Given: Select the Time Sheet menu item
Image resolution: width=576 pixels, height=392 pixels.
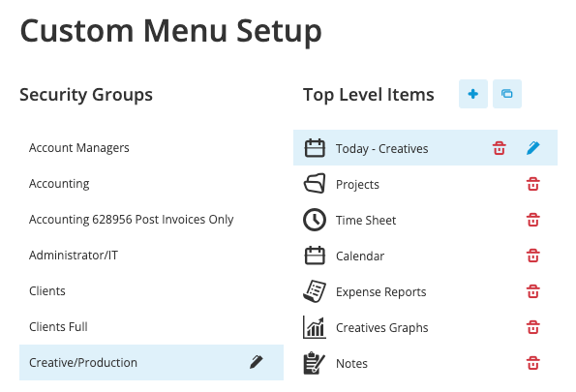Looking at the screenshot, I should [x=425, y=220].
